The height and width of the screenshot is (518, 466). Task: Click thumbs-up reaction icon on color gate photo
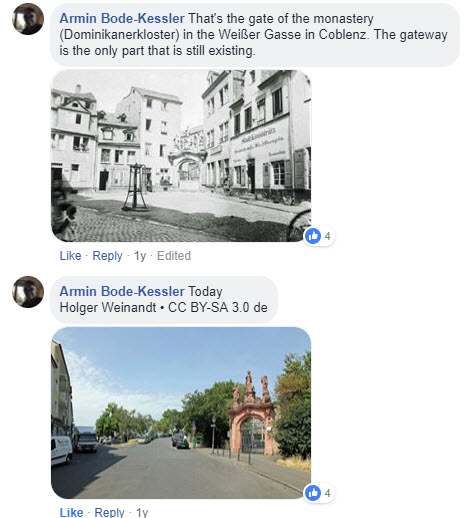click(313, 493)
